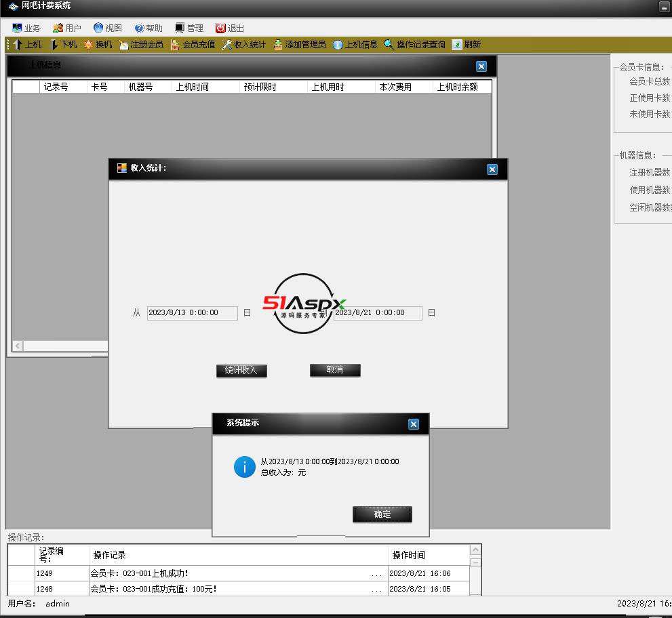The width and height of the screenshot is (672, 618).
Task: Click the 未使用卡数 label
Action: 650,114
